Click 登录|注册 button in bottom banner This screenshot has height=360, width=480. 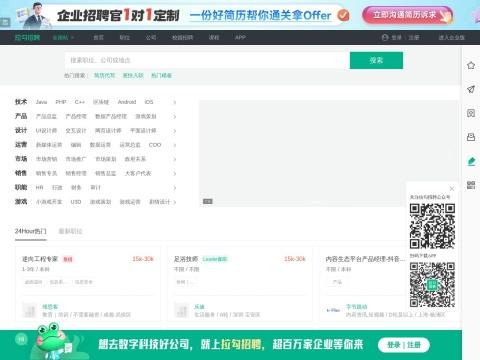404,345
